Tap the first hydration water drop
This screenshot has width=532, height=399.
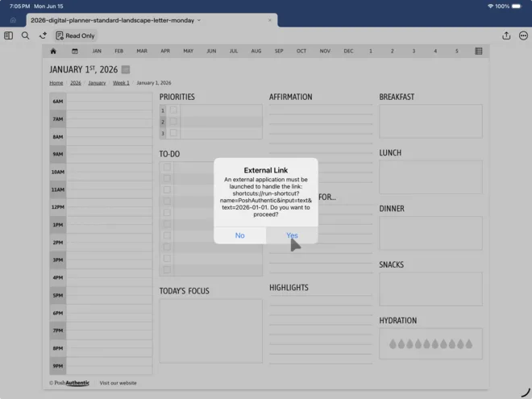[x=393, y=343]
